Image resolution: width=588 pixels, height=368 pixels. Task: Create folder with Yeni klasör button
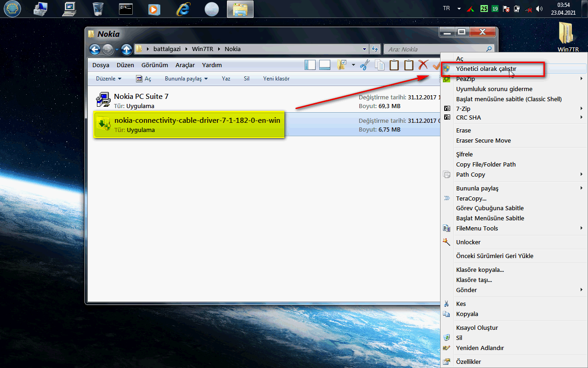(x=276, y=79)
